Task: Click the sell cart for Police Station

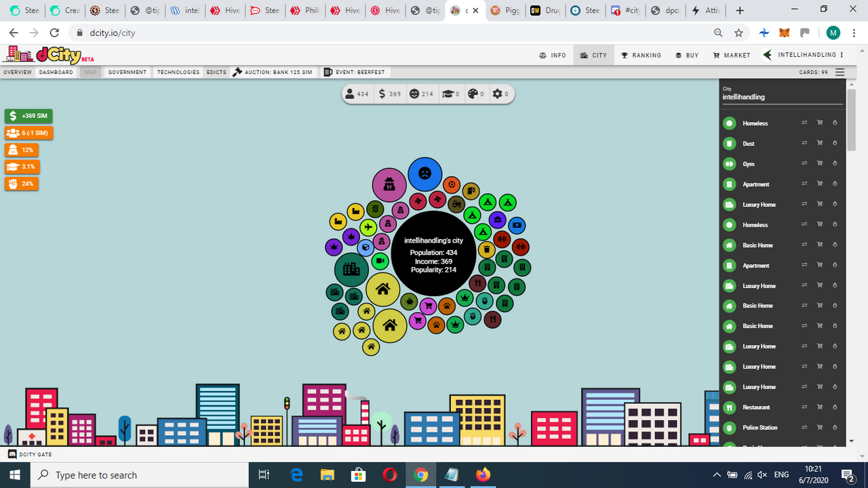Action: (820, 428)
